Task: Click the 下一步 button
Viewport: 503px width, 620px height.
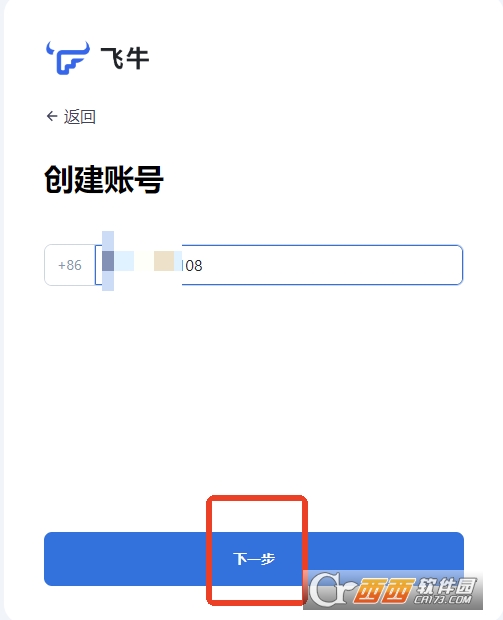Action: pyautogui.click(x=253, y=559)
